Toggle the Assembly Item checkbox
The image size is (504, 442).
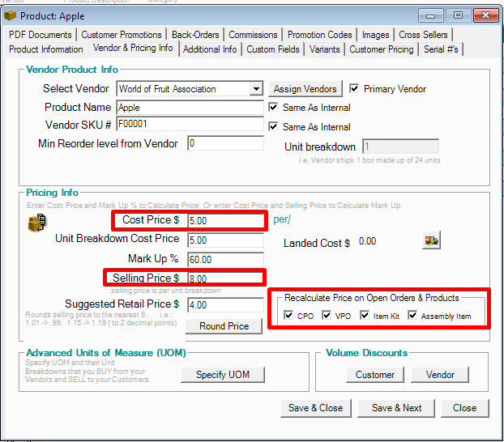412,316
